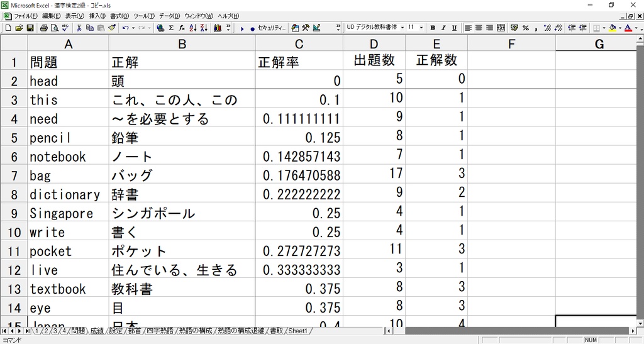This screenshot has width=644, height=344.
Task: Open the 編集(E) menu
Action: point(51,16)
